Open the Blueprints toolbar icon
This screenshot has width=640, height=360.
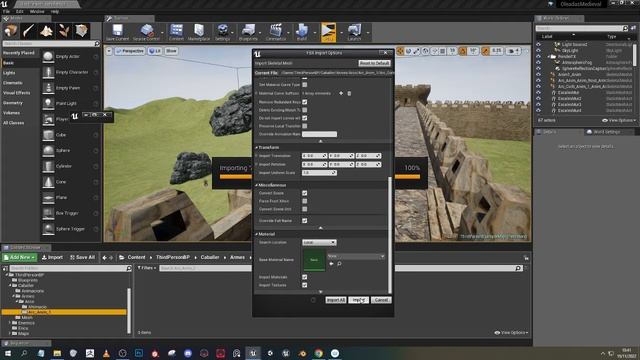[x=248, y=32]
